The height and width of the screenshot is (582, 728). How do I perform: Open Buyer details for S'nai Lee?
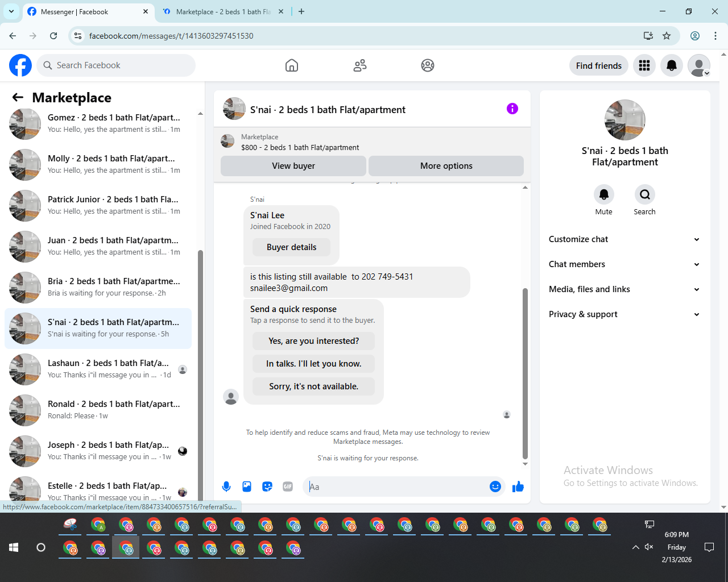click(x=292, y=247)
